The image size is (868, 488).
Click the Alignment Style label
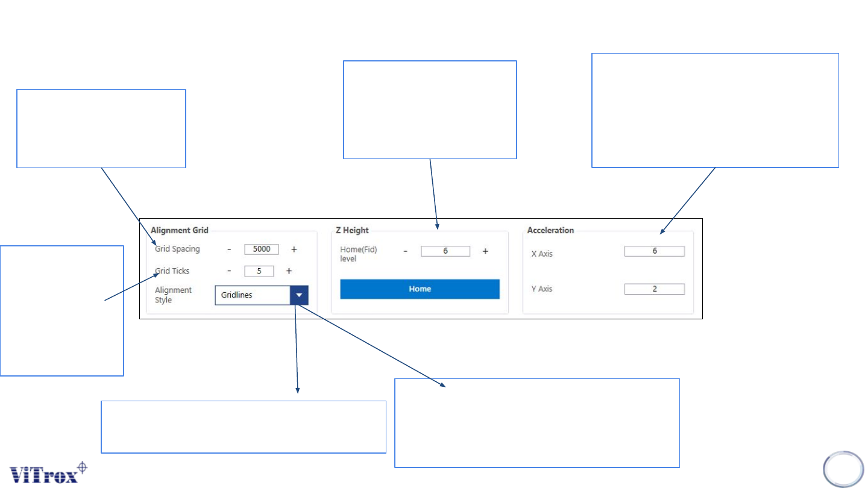click(x=173, y=295)
